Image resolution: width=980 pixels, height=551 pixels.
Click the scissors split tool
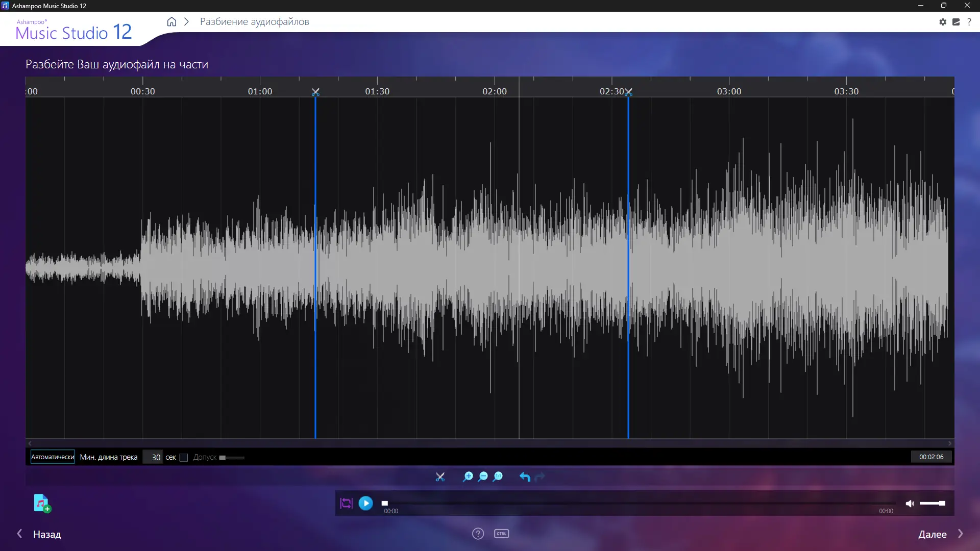pos(440,477)
